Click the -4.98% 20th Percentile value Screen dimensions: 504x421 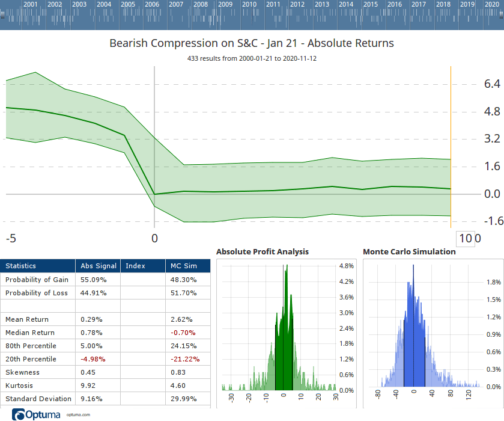tap(93, 359)
